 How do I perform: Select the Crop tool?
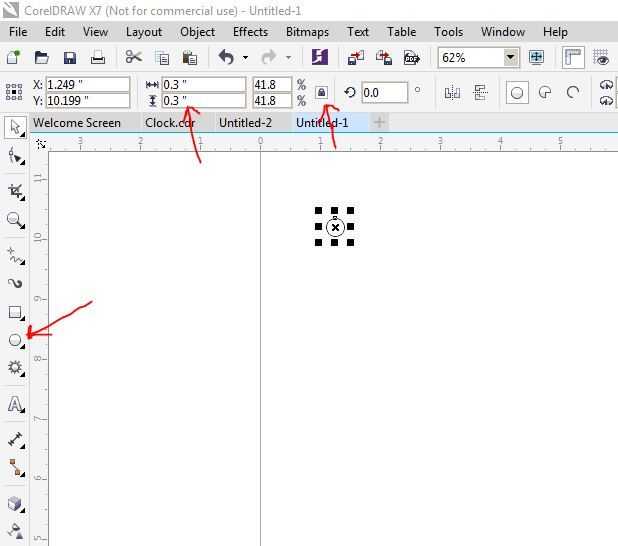coord(15,192)
